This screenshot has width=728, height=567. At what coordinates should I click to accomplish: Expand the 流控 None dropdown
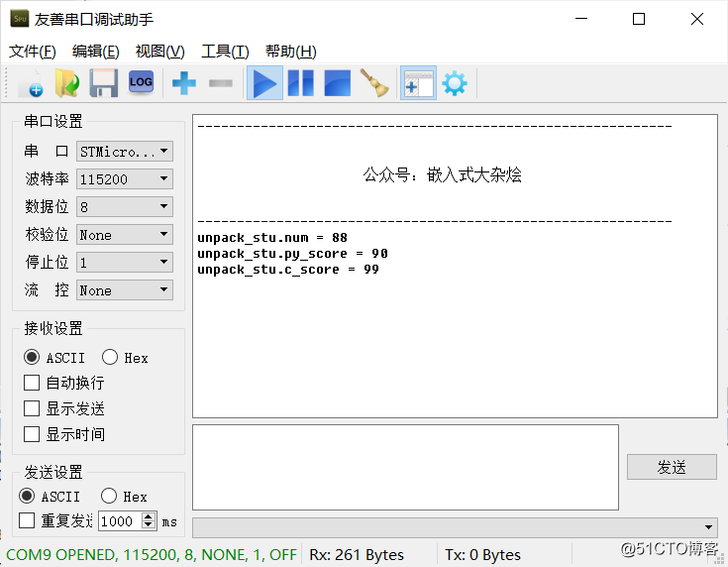[125, 290]
